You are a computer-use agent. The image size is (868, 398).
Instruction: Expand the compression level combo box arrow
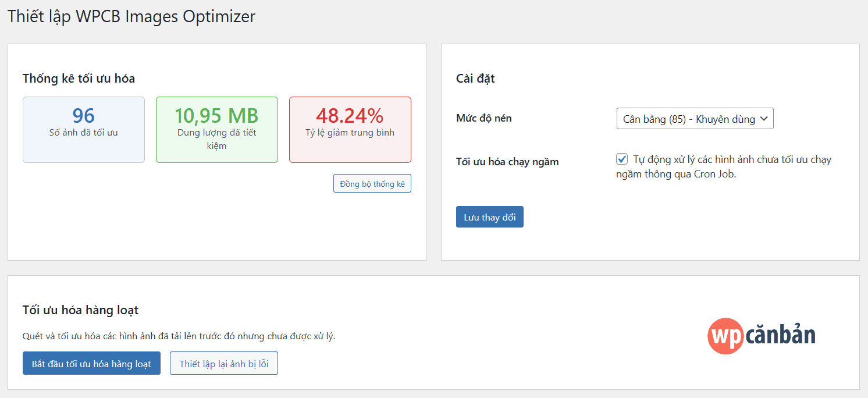(x=765, y=118)
